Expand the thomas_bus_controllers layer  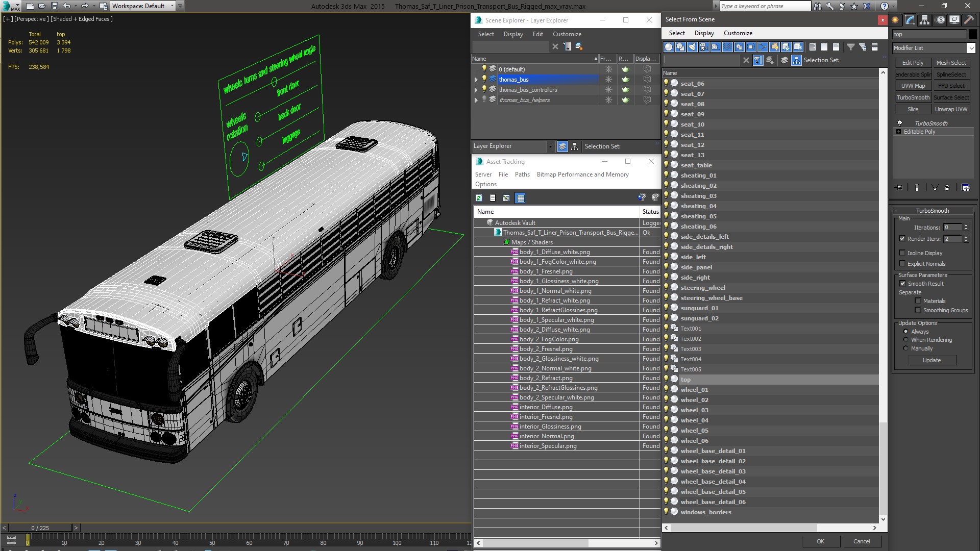click(476, 90)
